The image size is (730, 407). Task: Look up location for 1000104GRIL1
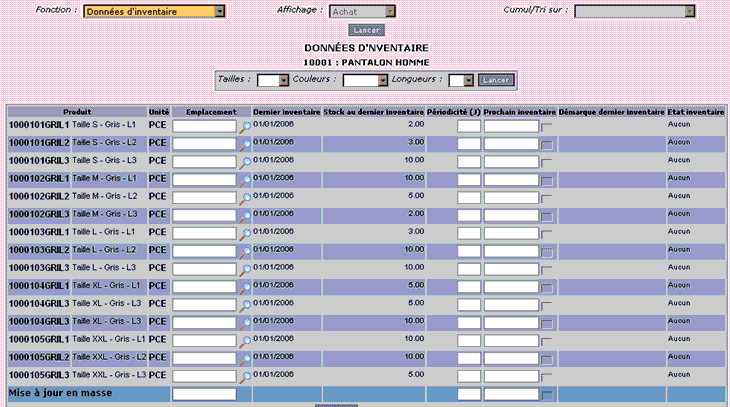coord(245,288)
